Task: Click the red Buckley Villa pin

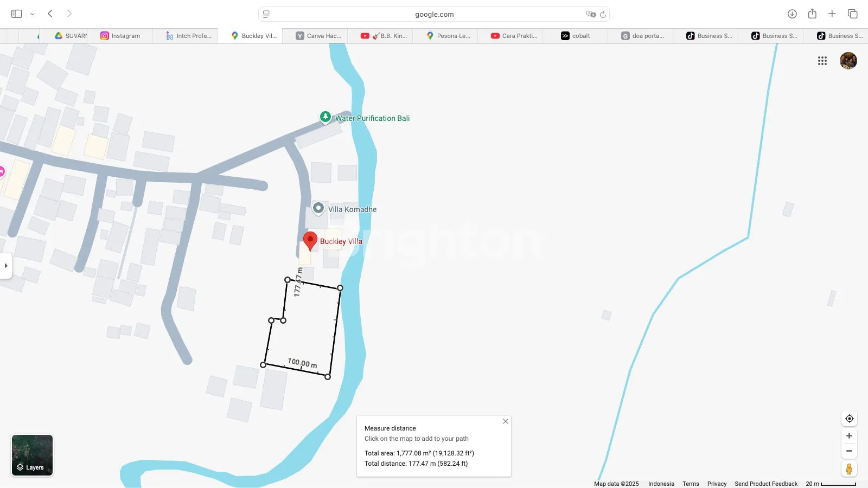Action: [310, 241]
